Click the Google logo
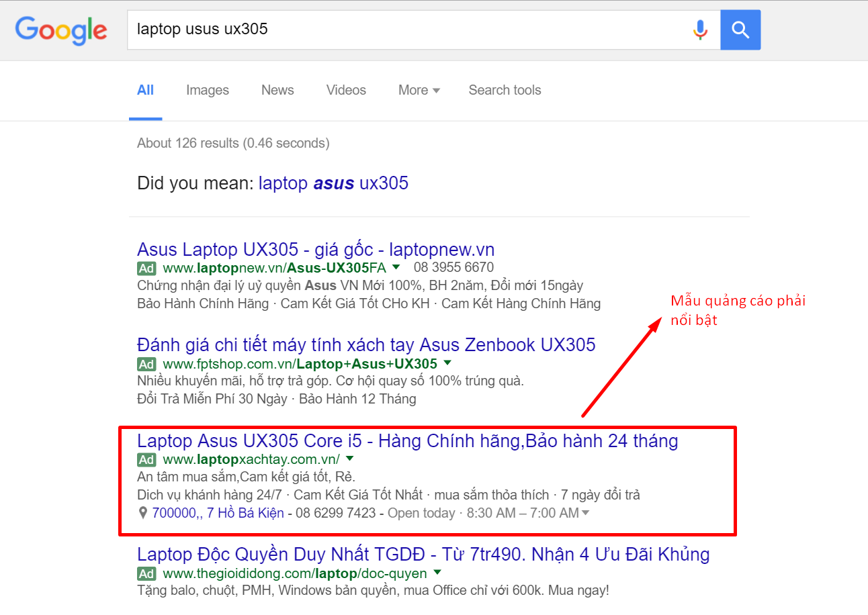The height and width of the screenshot is (615, 868). (x=60, y=30)
